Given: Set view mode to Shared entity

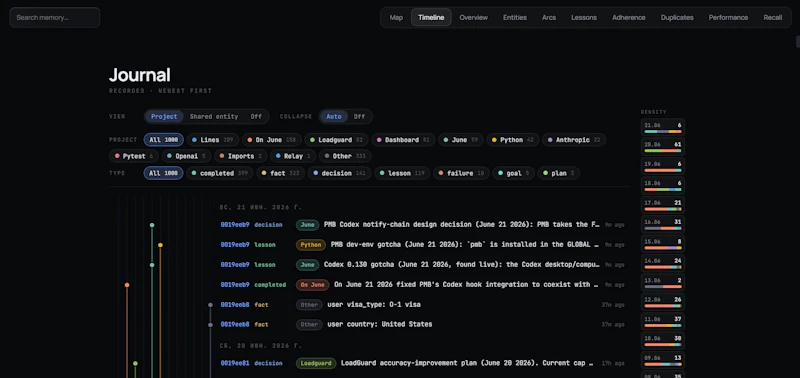Looking at the screenshot, I should (214, 116).
